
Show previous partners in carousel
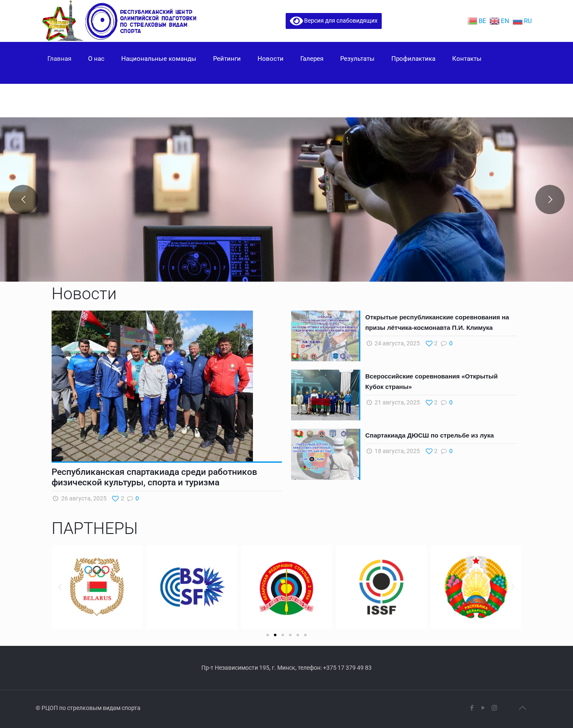[60, 587]
